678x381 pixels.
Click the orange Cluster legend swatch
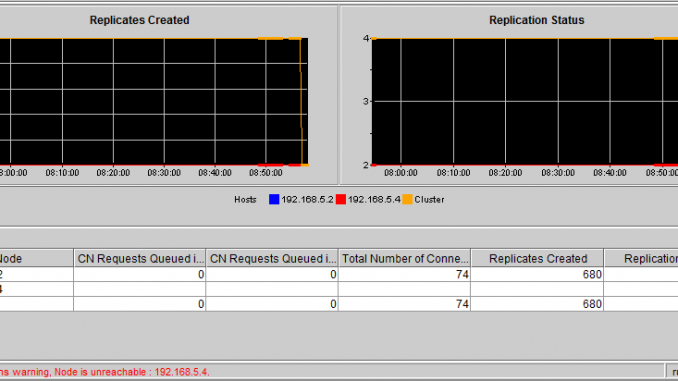(x=407, y=199)
